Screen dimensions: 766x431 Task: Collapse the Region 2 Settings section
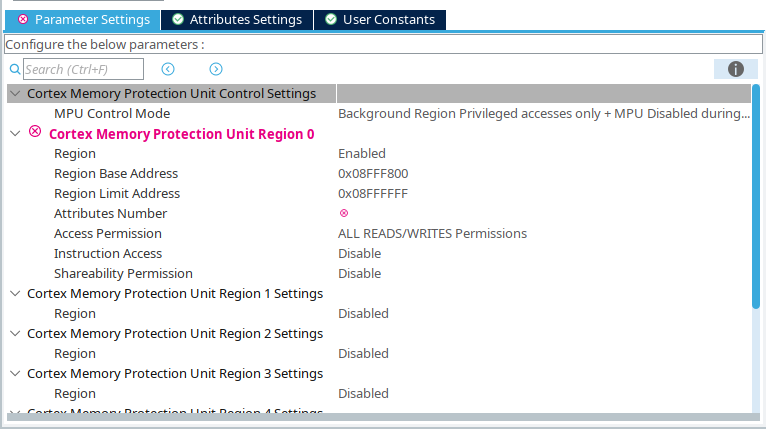[x=15, y=333]
